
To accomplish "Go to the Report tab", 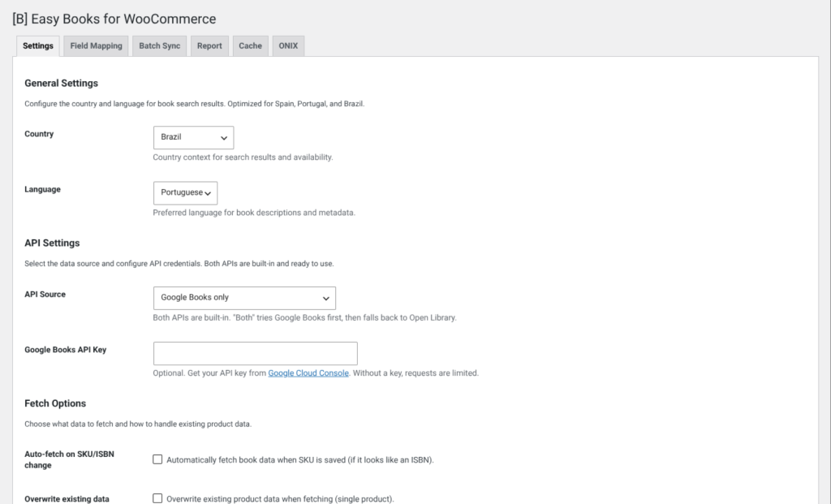I will (x=209, y=46).
